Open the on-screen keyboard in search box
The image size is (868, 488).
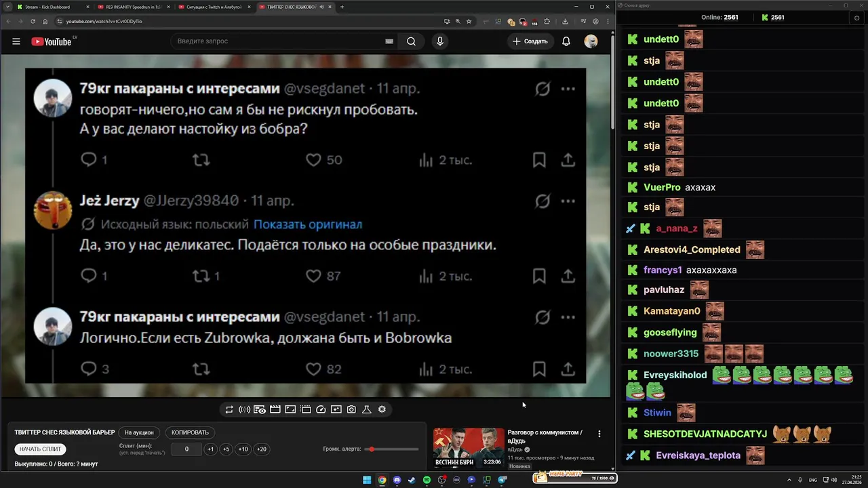pos(389,41)
